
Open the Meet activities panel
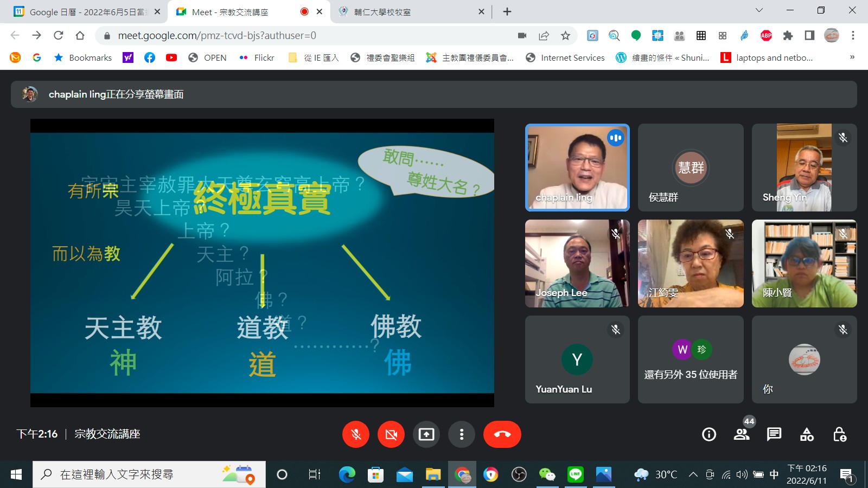807,434
